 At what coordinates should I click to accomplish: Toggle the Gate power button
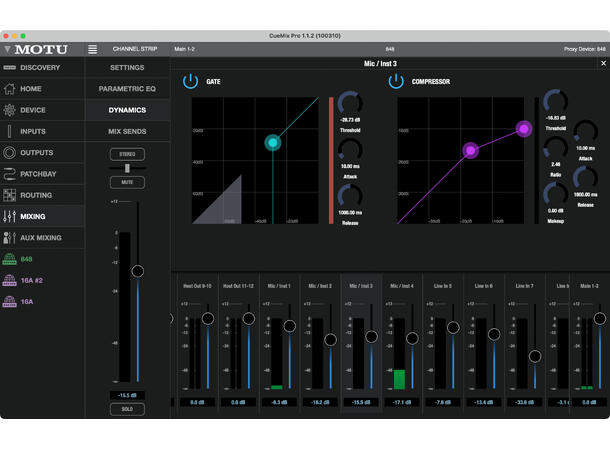[190, 82]
